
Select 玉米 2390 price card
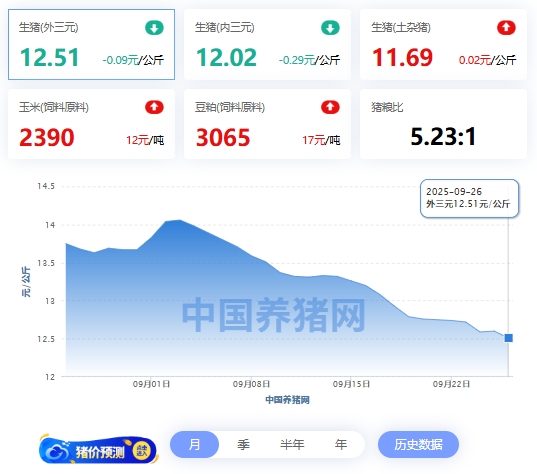point(91,124)
